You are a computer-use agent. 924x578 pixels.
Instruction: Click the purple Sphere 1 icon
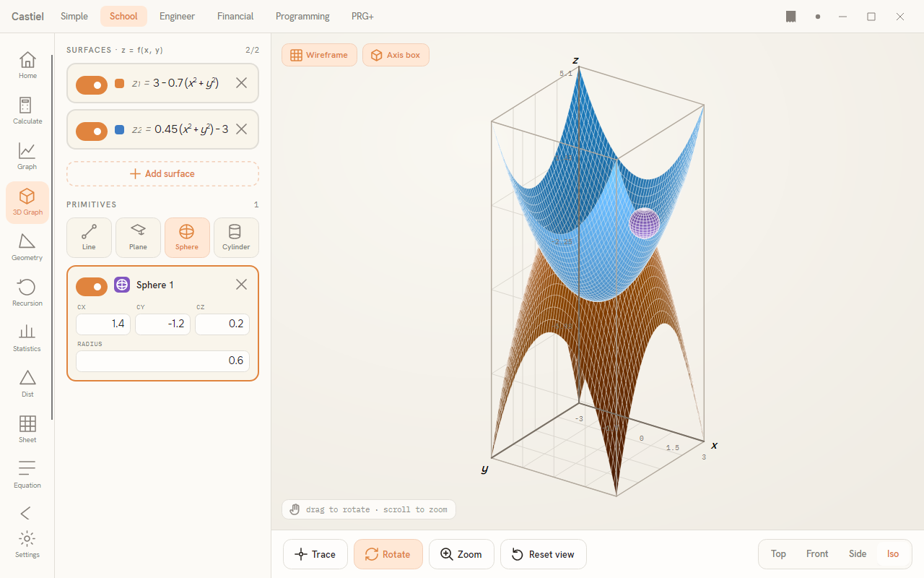tap(122, 285)
